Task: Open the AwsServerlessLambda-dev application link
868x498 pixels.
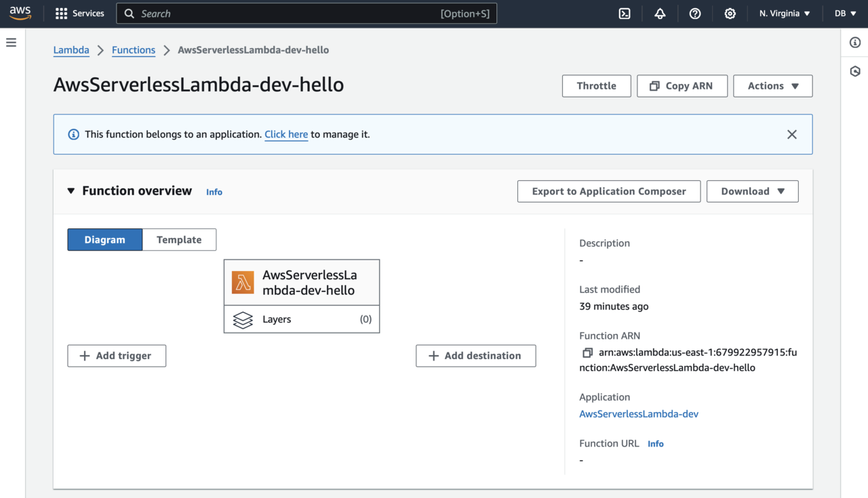Action: pyautogui.click(x=639, y=414)
